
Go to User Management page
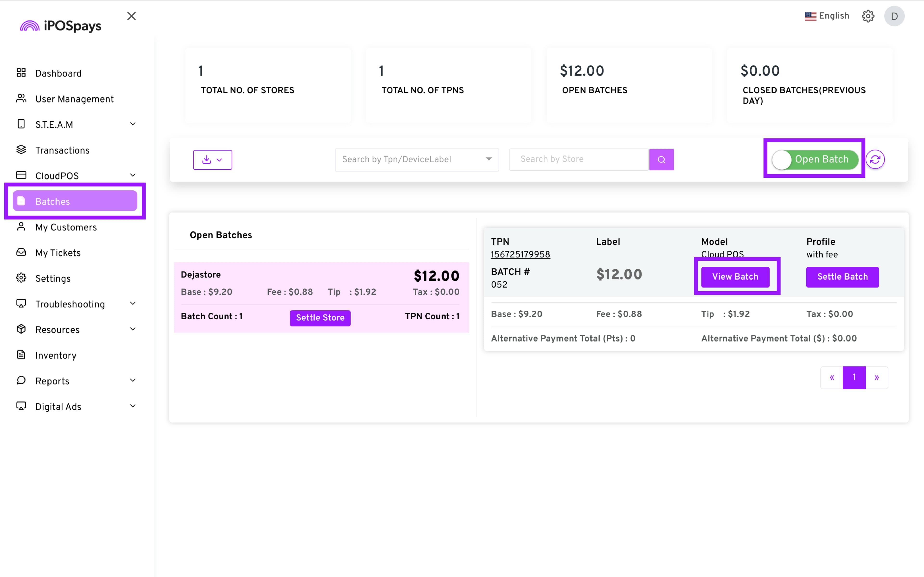[74, 99]
